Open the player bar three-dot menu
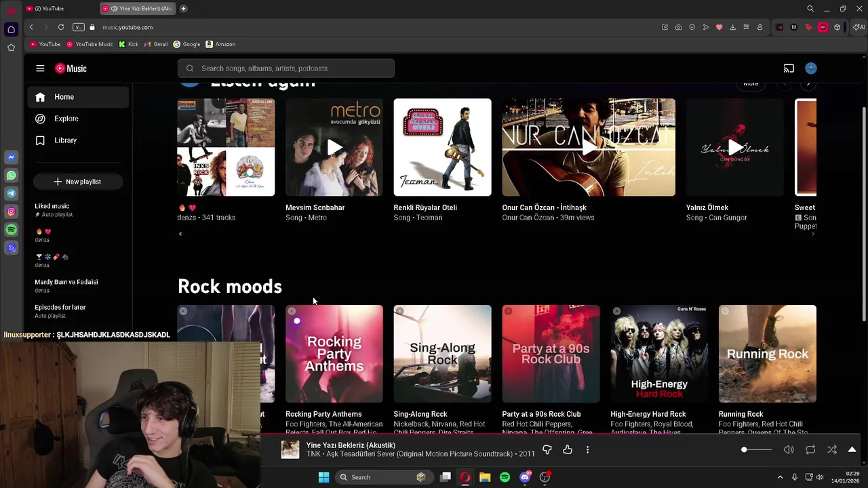Image resolution: width=868 pixels, height=488 pixels. [x=587, y=449]
